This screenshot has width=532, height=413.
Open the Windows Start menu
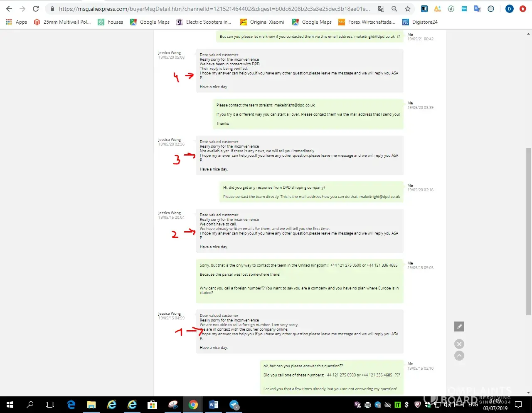click(10, 404)
